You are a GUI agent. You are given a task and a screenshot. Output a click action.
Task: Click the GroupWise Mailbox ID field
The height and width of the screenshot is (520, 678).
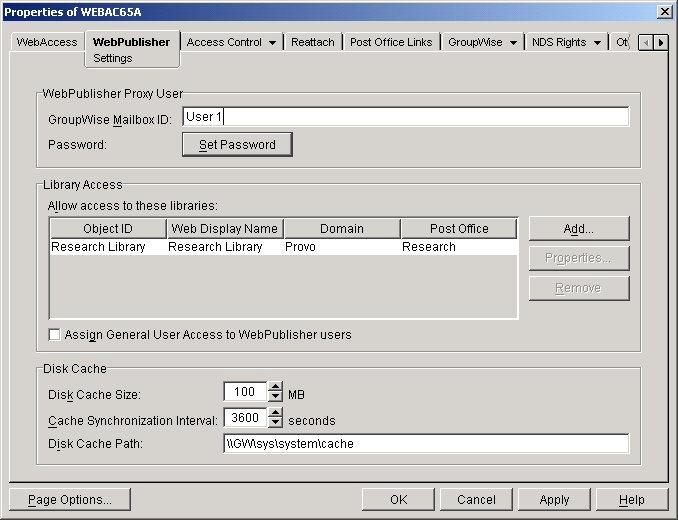pyautogui.click(x=406, y=117)
